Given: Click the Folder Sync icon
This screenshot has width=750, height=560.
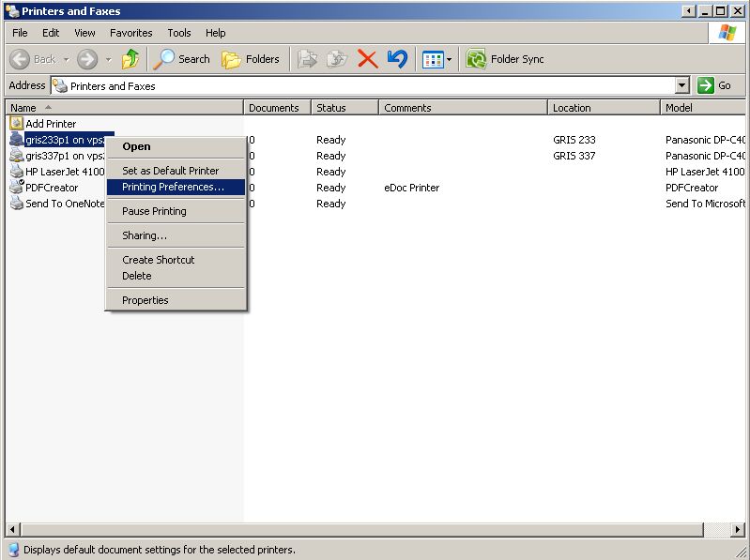Looking at the screenshot, I should 476,59.
